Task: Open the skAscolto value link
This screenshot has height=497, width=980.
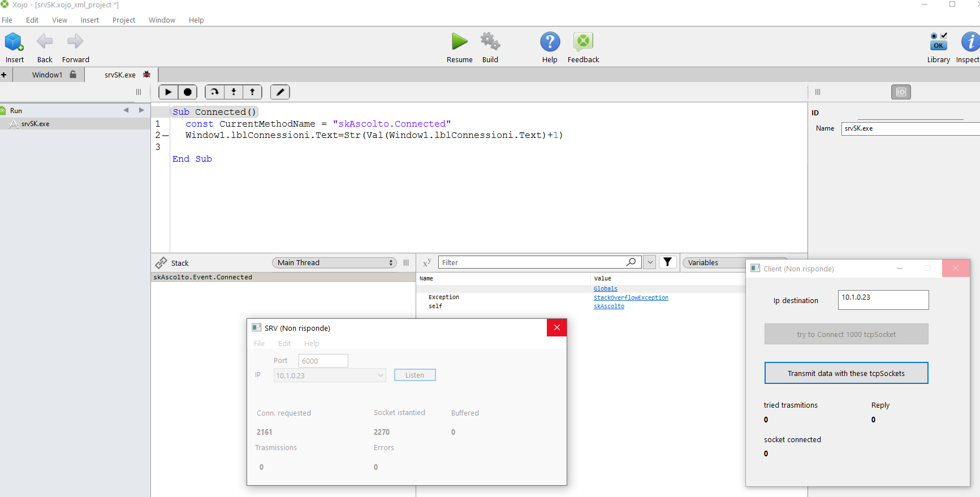Action: pos(609,306)
